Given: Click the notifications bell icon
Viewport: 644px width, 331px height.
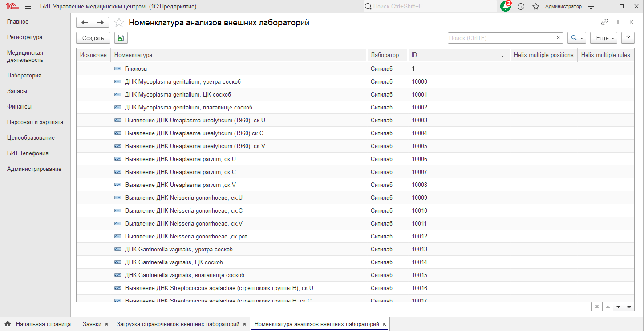Looking at the screenshot, I should click(x=505, y=7).
